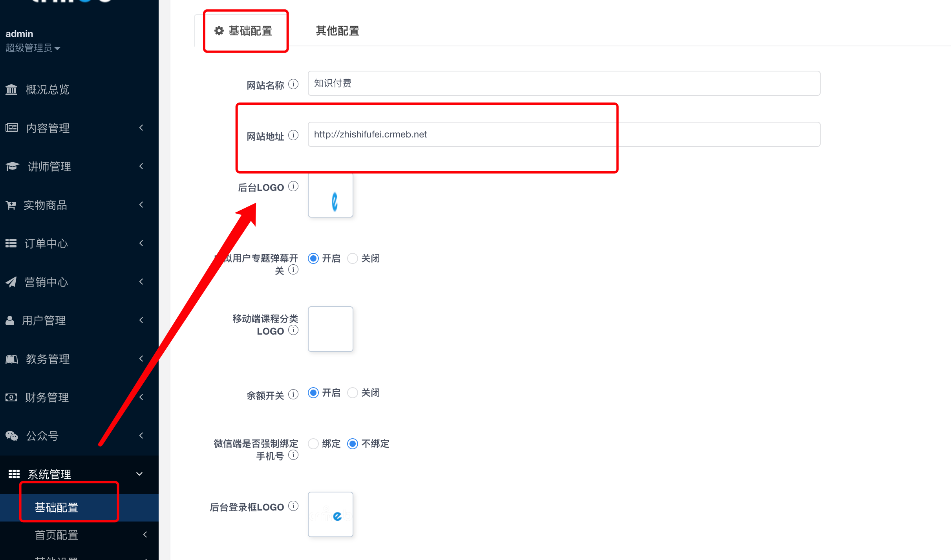Click the 后台LOGO image thumbnail
This screenshot has width=951, height=560.
(x=331, y=195)
